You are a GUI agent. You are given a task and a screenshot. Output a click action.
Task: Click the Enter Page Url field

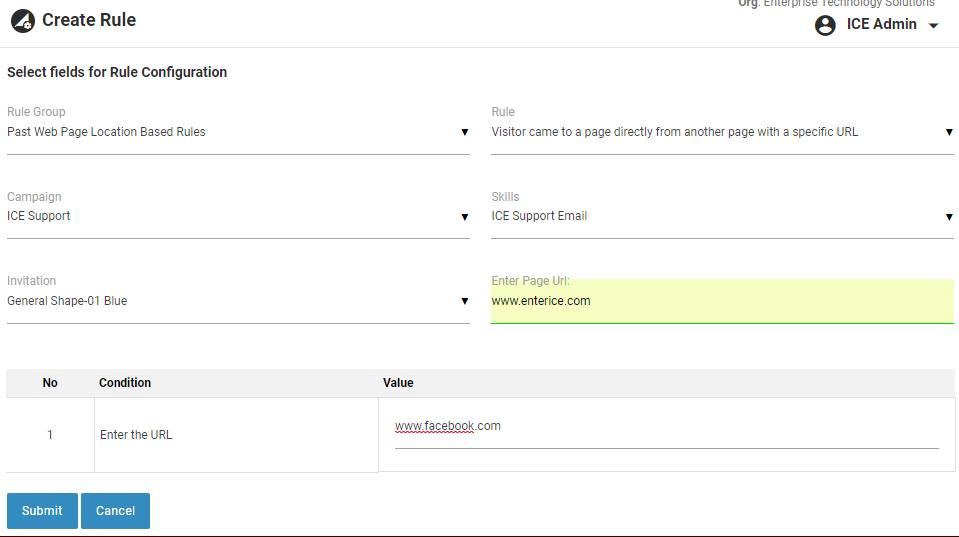click(722, 301)
